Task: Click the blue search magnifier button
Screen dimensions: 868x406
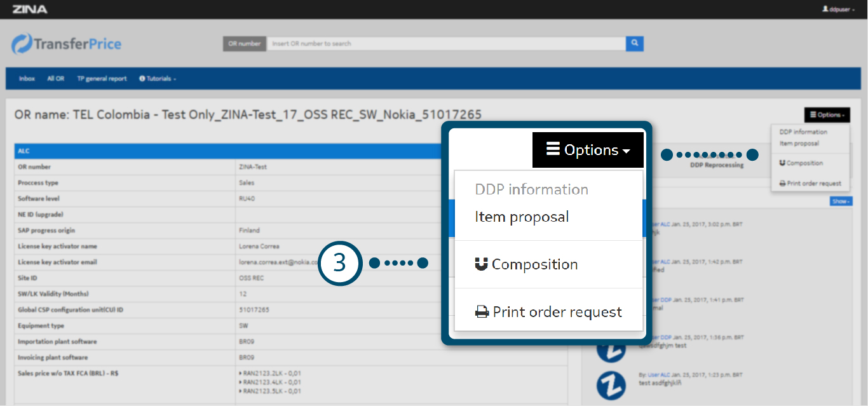Action: 634,43
